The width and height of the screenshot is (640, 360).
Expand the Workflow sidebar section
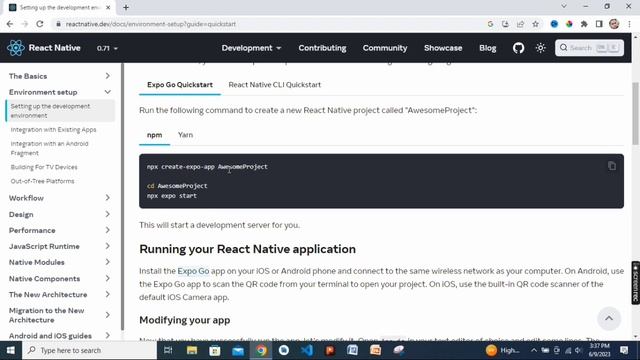[x=60, y=198]
